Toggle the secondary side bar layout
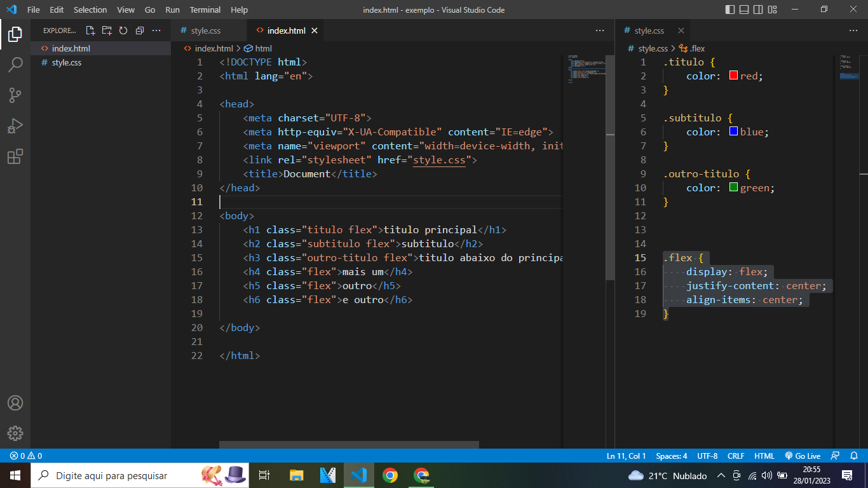This screenshot has height=488, width=868. coord(758,10)
